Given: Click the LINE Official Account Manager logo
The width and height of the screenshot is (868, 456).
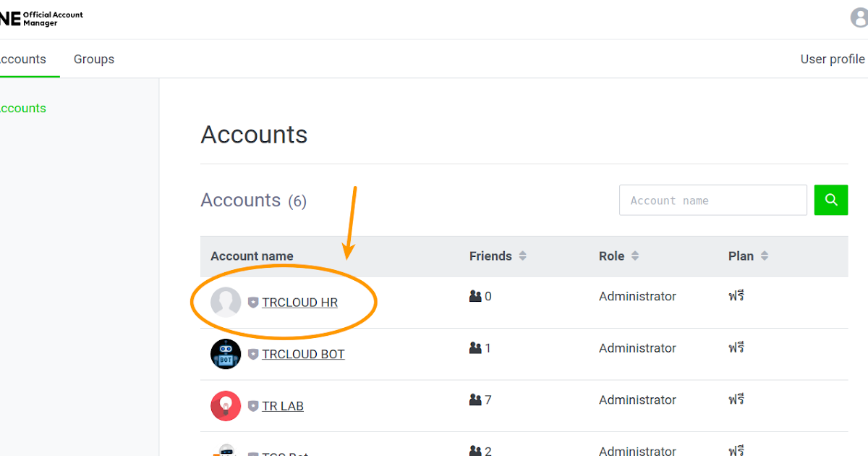Looking at the screenshot, I should (41, 16).
